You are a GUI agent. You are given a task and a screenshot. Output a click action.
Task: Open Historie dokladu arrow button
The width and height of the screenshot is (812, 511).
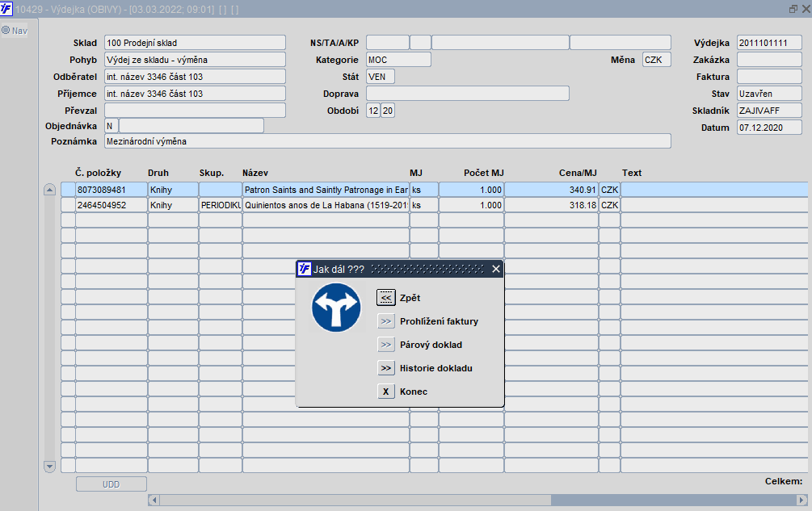tap(385, 368)
